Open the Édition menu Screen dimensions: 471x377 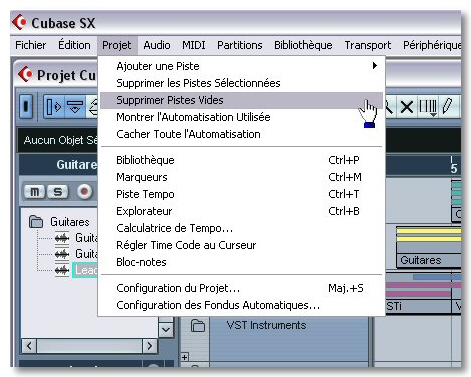click(74, 45)
